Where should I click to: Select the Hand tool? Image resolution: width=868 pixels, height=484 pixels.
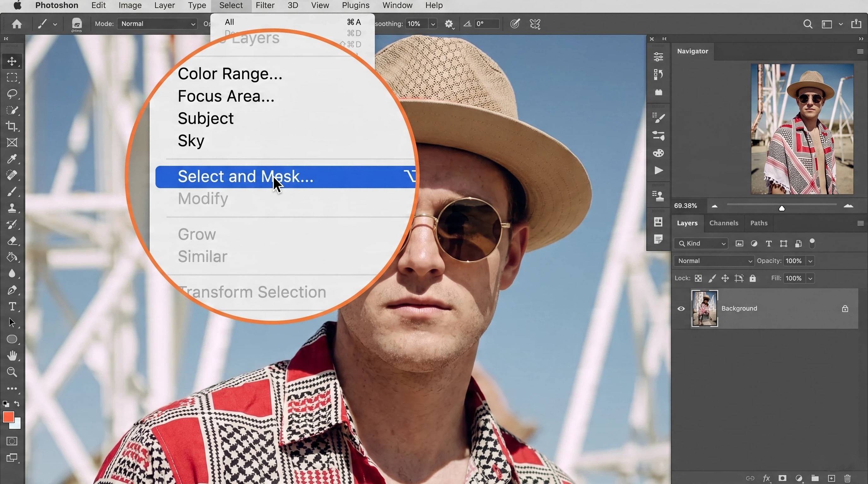click(12, 355)
